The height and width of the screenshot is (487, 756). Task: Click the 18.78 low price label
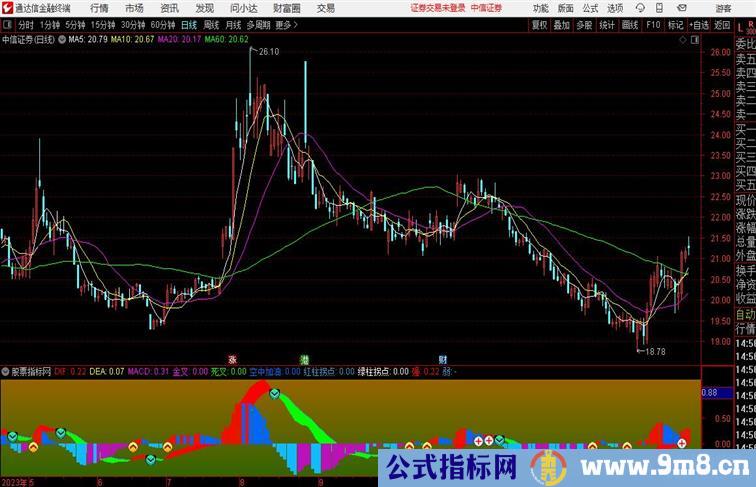pos(655,352)
